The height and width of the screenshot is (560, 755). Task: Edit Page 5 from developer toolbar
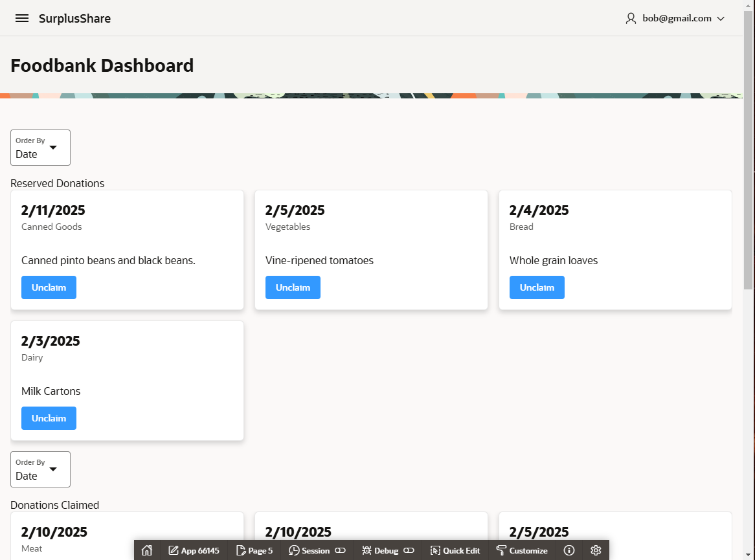254,550
